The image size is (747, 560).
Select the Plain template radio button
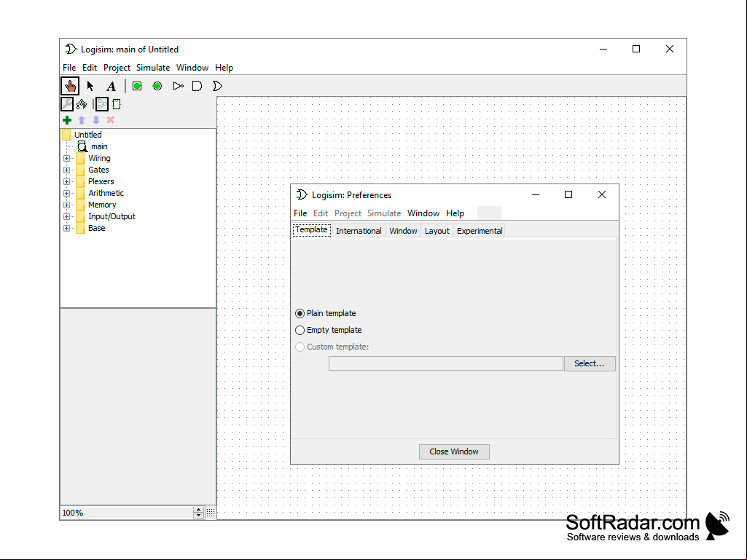[x=300, y=313]
